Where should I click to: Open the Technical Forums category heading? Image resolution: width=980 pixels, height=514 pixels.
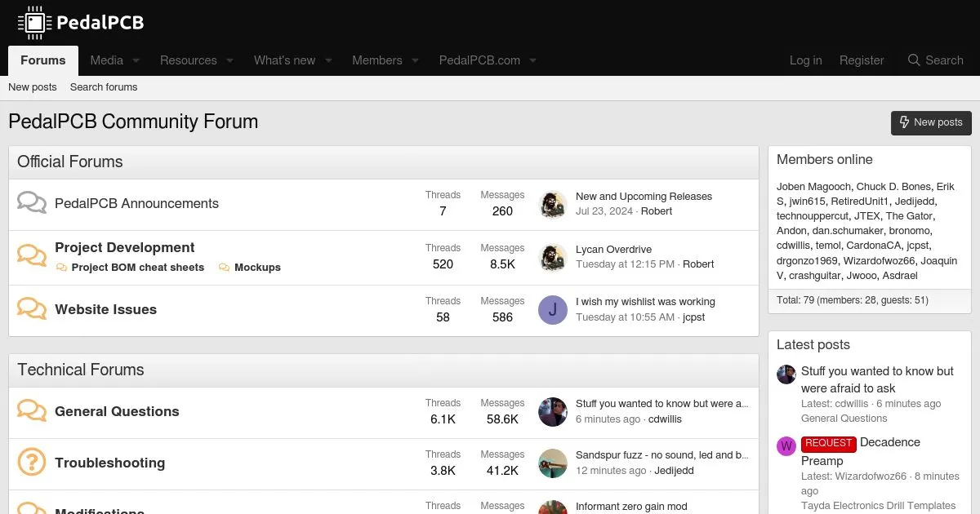[x=81, y=370]
